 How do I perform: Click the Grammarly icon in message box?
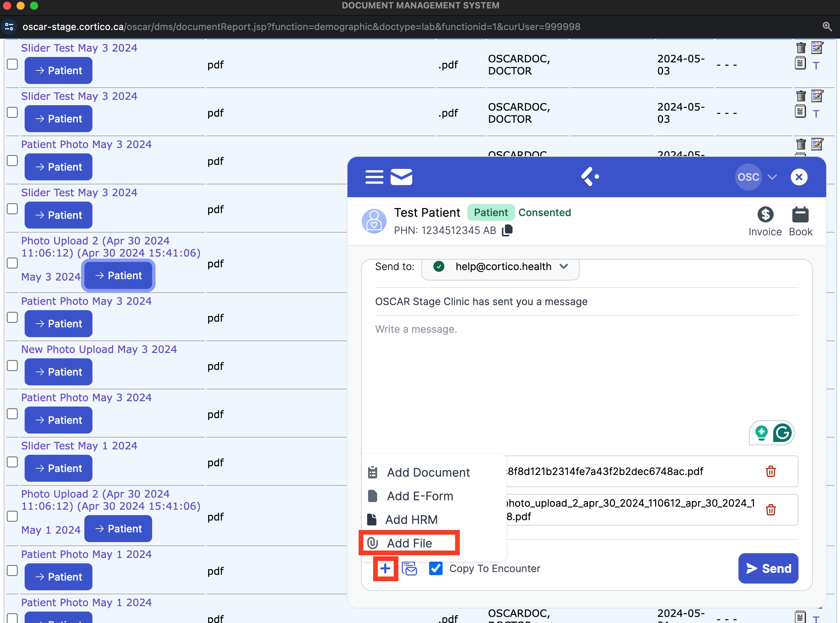pyautogui.click(x=782, y=433)
